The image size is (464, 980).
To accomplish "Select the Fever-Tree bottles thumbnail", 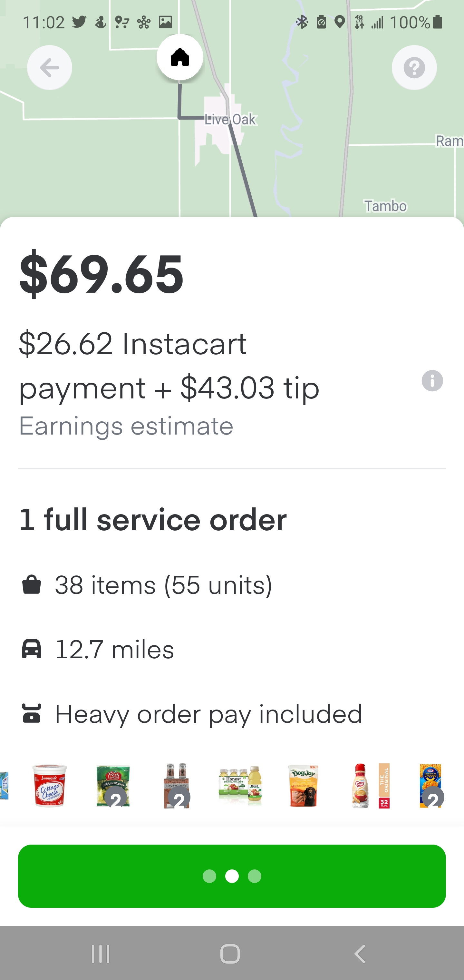I will (177, 785).
